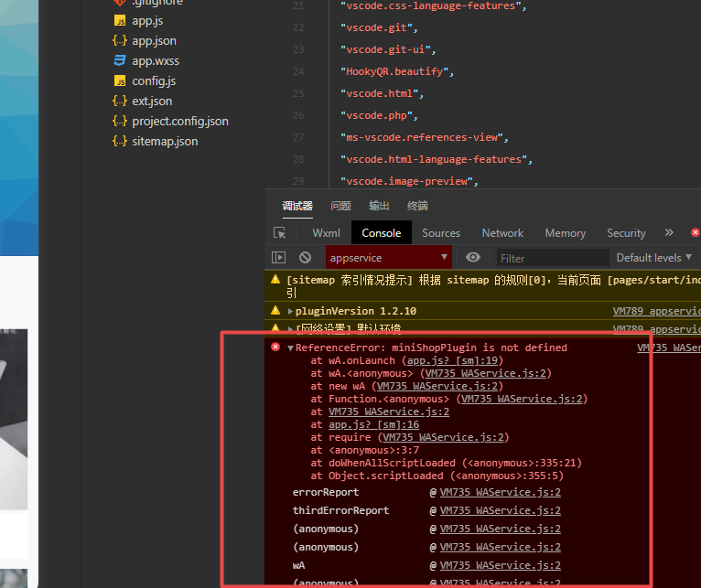Click the red error icon beside ReferenceError
Image resolution: width=701 pixels, height=588 pixels.
click(x=275, y=347)
